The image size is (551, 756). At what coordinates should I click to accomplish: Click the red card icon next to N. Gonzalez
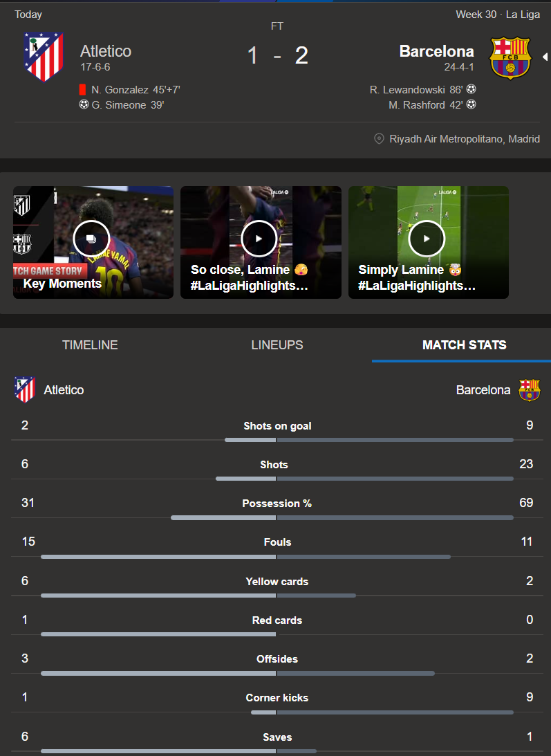[82, 90]
